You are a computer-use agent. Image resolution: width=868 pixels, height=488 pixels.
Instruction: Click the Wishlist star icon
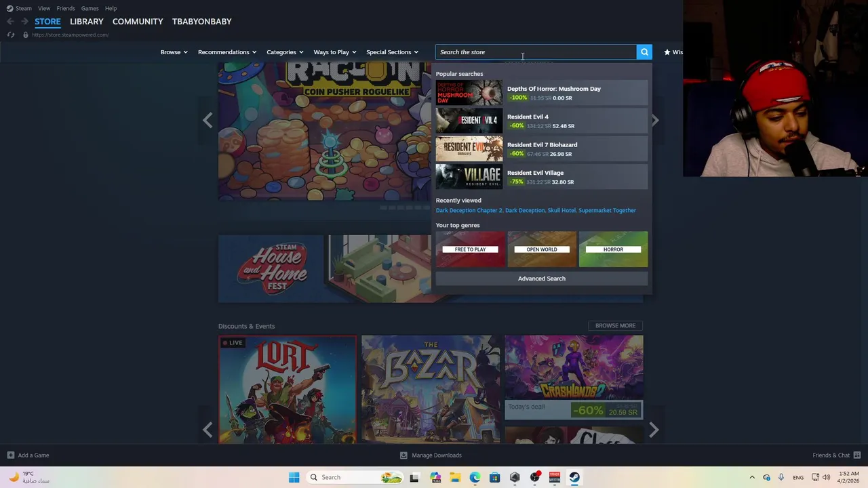click(667, 52)
